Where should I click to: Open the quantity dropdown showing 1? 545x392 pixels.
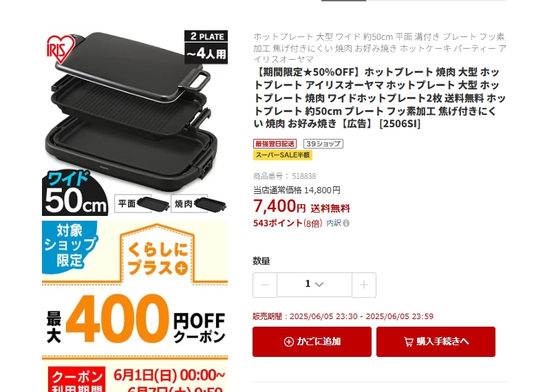314,285
